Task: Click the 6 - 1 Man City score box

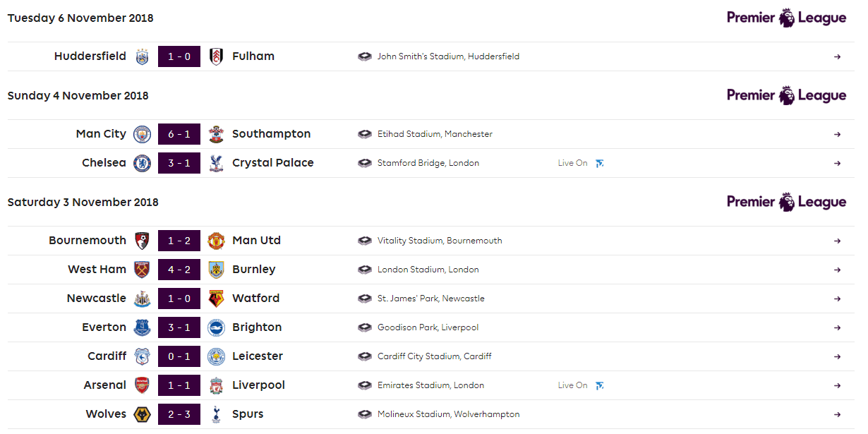Action: pyautogui.click(x=179, y=133)
